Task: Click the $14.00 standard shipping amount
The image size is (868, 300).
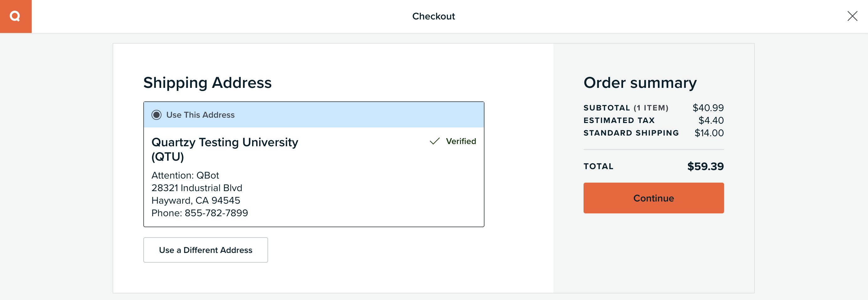Action: coord(709,133)
